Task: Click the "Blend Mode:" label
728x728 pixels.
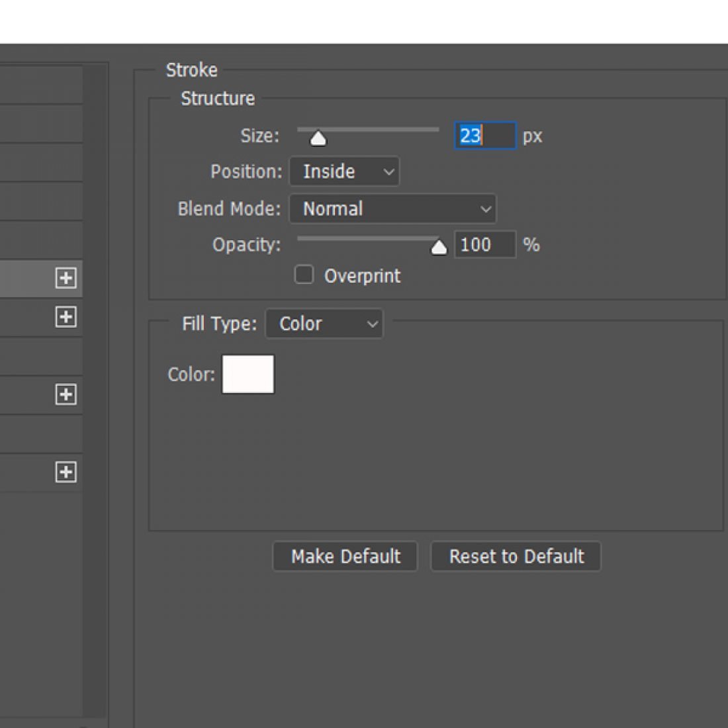Action: [x=230, y=209]
